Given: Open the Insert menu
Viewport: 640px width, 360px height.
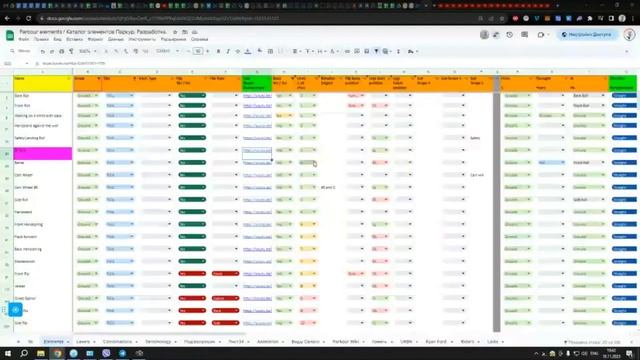Looking at the screenshot, I should tap(74, 39).
